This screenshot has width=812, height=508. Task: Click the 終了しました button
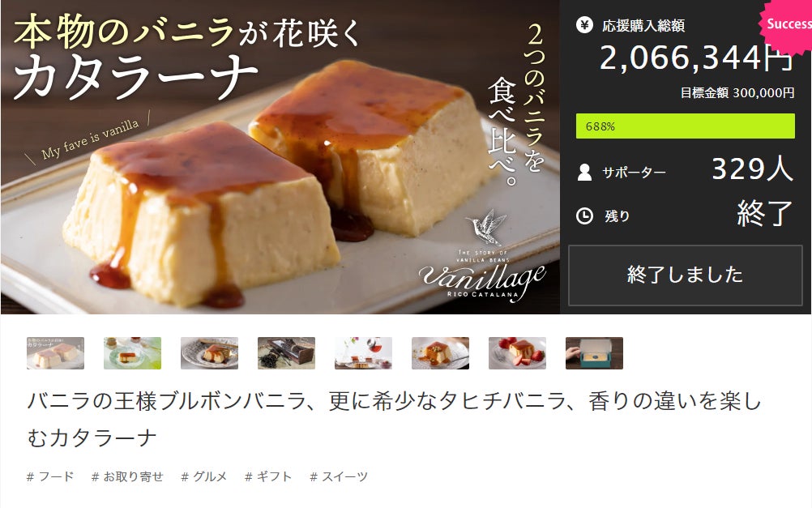(685, 275)
